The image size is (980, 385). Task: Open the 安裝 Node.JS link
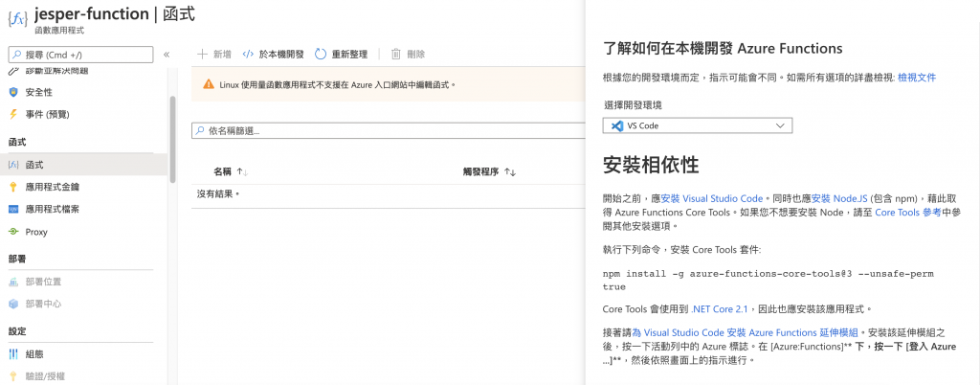[x=840, y=199]
